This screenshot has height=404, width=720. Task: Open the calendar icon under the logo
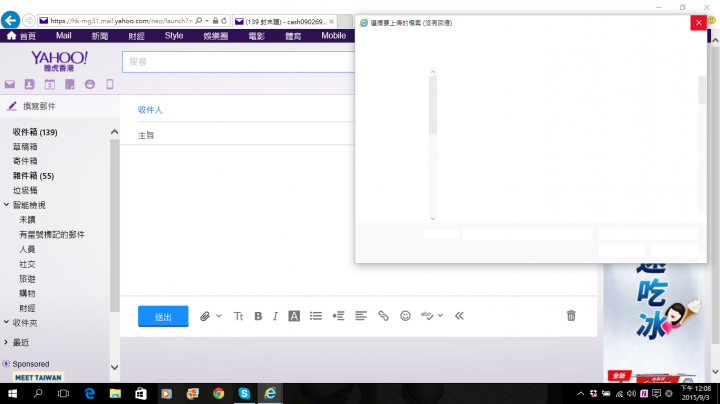click(50, 84)
